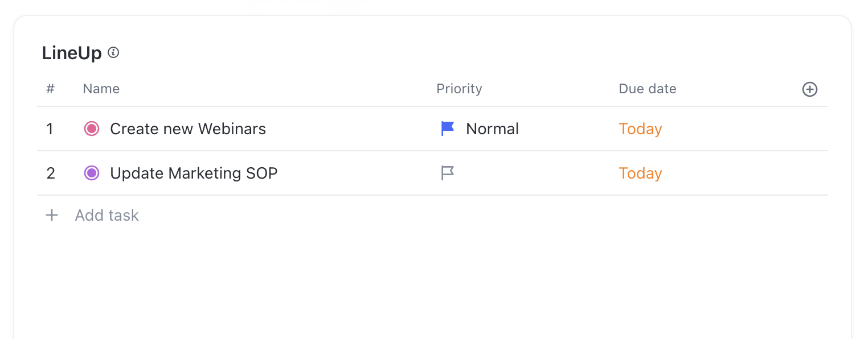Open the Create new Webinars task
The height and width of the screenshot is (339, 868).
click(188, 129)
